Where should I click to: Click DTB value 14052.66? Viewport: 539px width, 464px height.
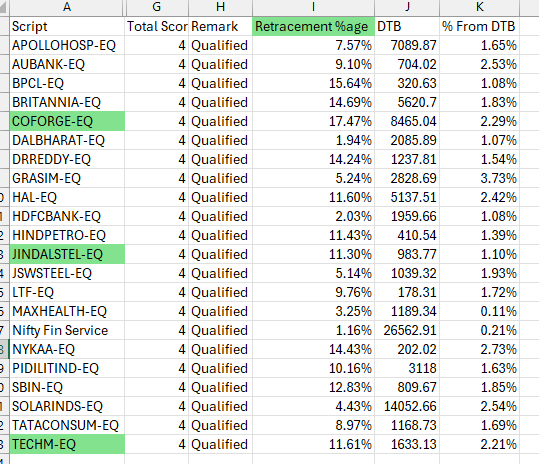[x=407, y=407]
